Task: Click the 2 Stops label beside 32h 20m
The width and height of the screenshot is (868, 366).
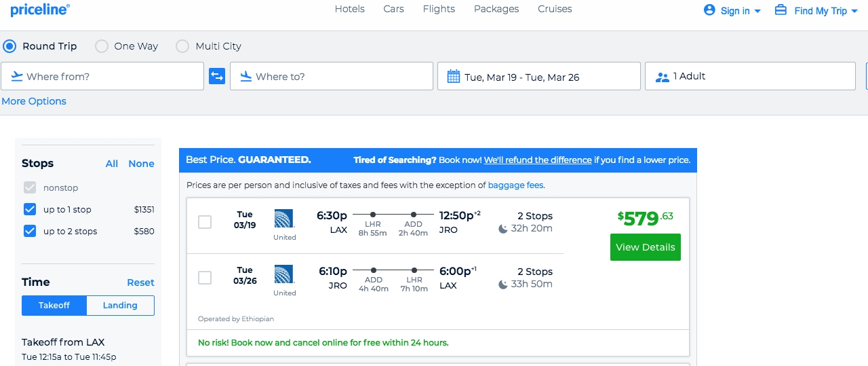Action: pyautogui.click(x=535, y=216)
